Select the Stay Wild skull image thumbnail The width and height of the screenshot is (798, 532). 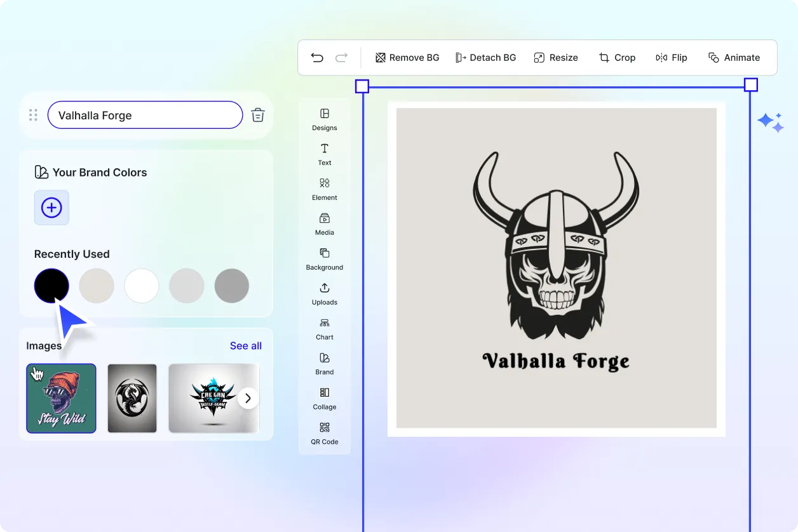[61, 399]
